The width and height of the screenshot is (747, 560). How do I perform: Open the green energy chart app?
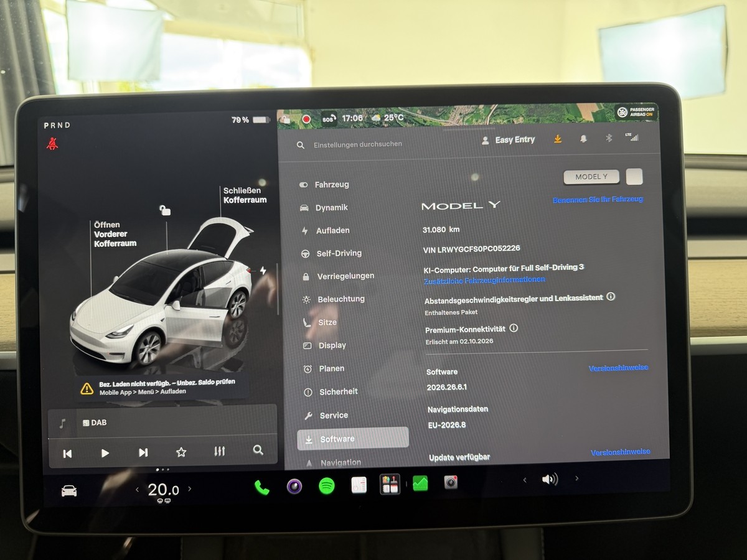[420, 483]
